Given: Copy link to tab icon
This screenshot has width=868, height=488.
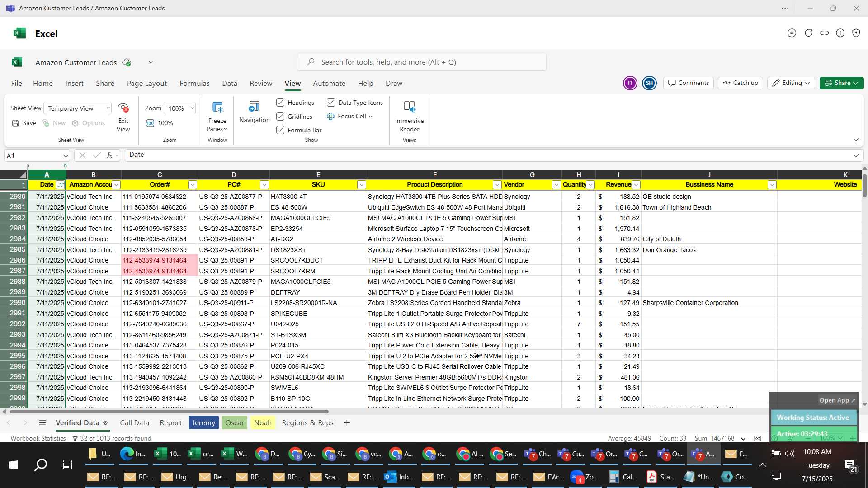Looking at the screenshot, I should 824,33.
